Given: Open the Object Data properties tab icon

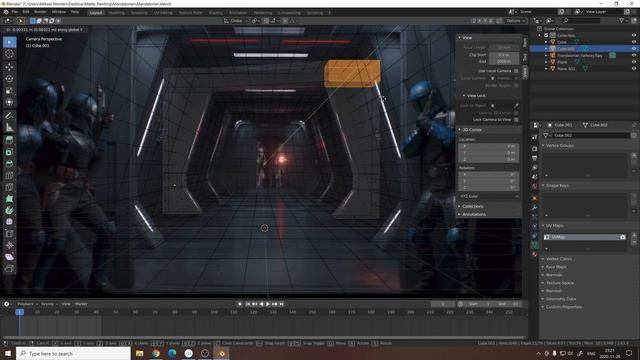Looking at the screenshot, I should point(535,245).
